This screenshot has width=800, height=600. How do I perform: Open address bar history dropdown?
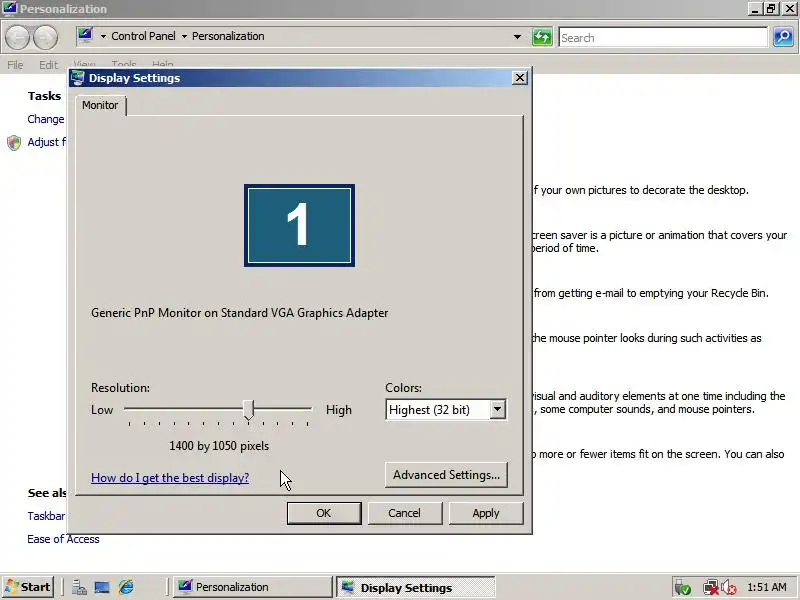517,37
